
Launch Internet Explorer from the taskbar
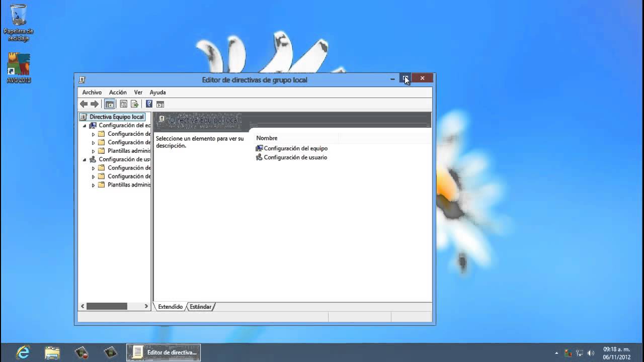pos(23,352)
